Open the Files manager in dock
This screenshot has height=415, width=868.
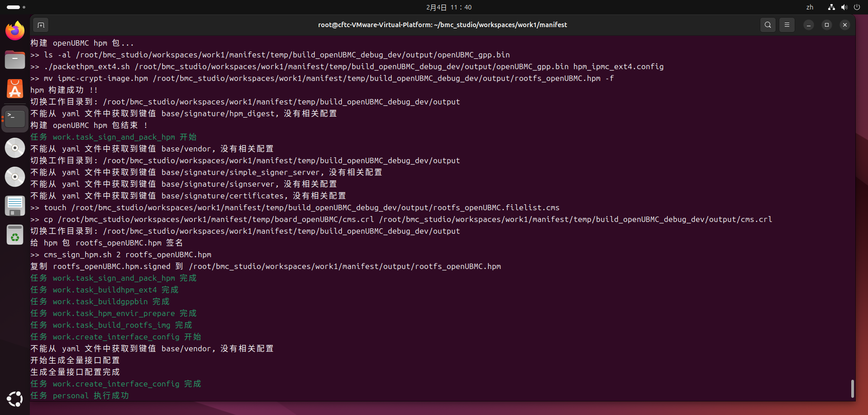(15, 60)
